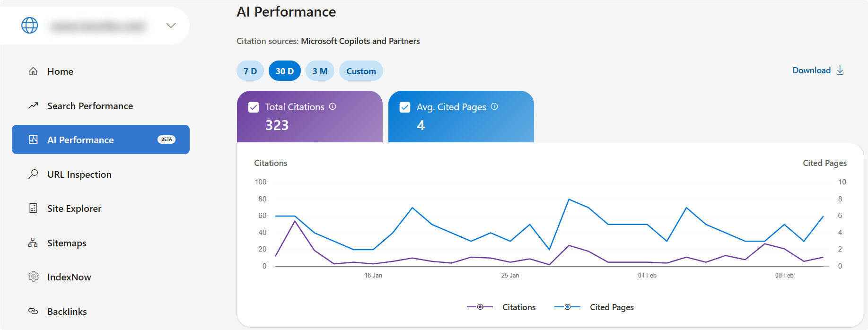The height and width of the screenshot is (330, 868).
Task: Click the Sitemaps hierarchy icon
Action: point(33,243)
